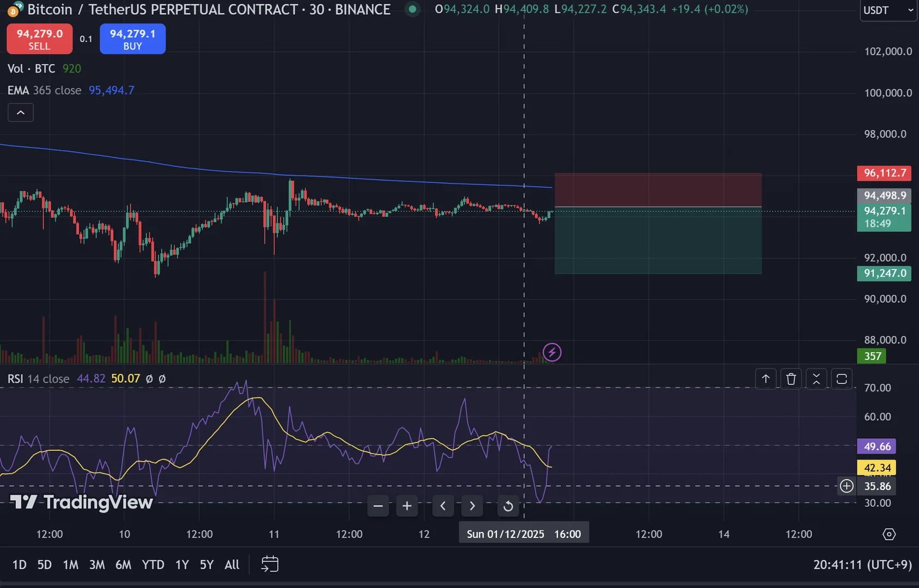The width and height of the screenshot is (919, 588).
Task: Click the Sun 01/12/2025 16:00 time label
Action: point(524,534)
